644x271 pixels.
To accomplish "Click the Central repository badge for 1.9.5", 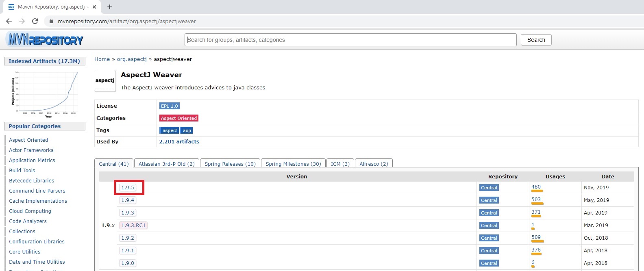I will click(489, 188).
